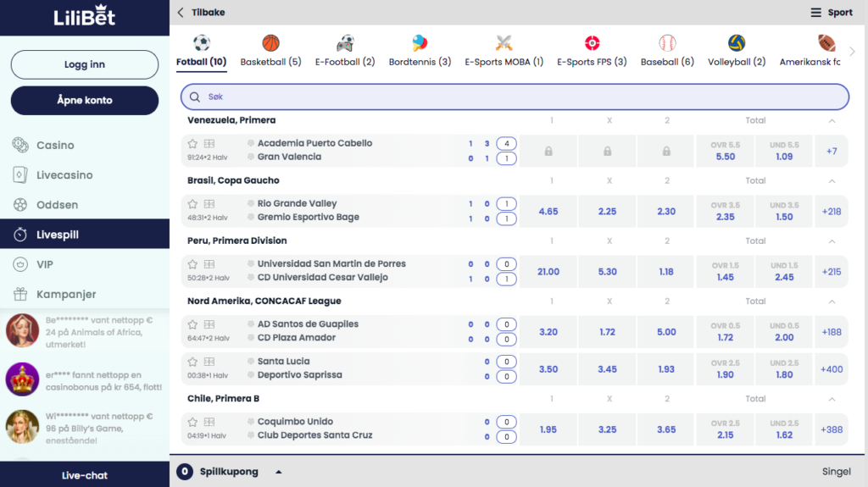Favorite Santa Lucia match star
This screenshot has width=868, height=487.
(x=192, y=362)
